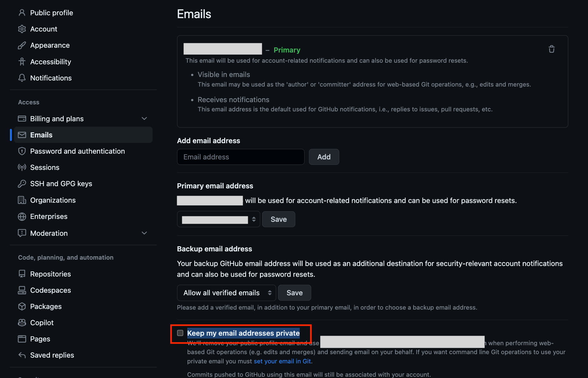588x378 pixels.
Task: Open the Allow all verified emails dropdown
Action: point(226,293)
